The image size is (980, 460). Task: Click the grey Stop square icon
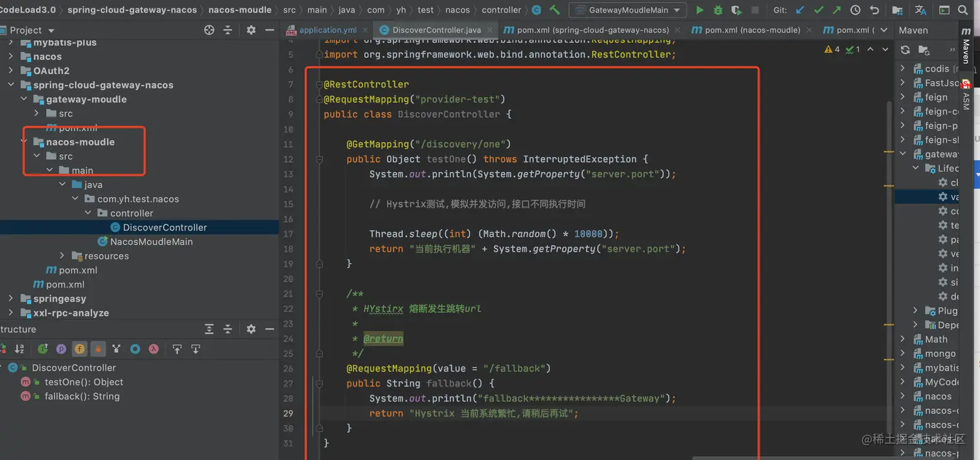pyautogui.click(x=754, y=10)
